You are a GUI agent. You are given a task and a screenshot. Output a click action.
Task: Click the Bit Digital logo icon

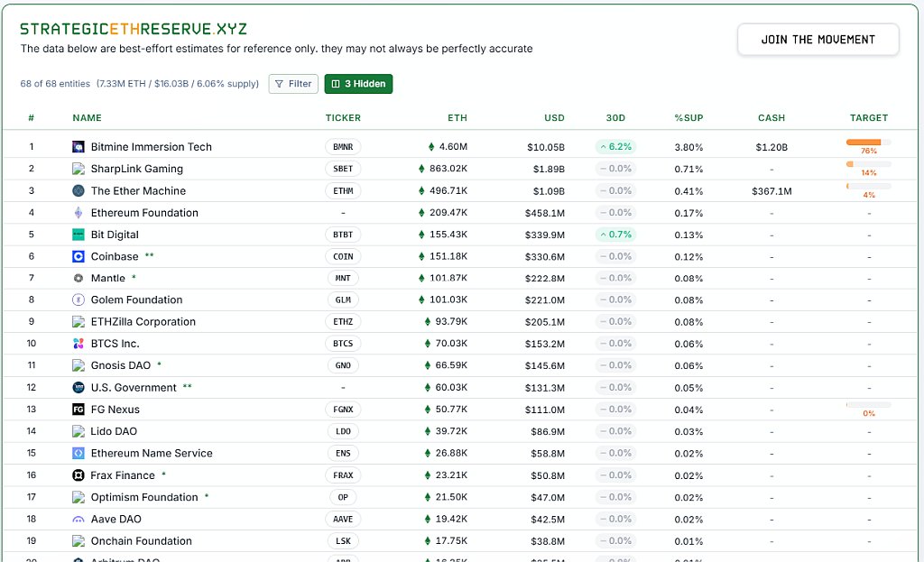tap(79, 235)
